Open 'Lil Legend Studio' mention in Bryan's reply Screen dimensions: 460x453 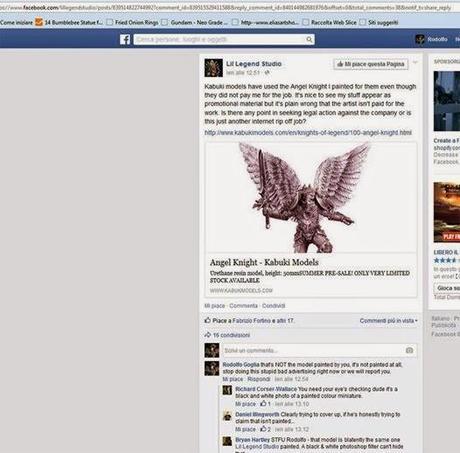[257, 447]
